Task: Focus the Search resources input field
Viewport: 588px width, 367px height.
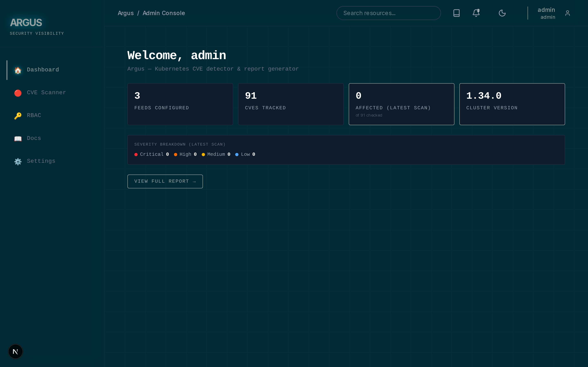Action: point(389,13)
